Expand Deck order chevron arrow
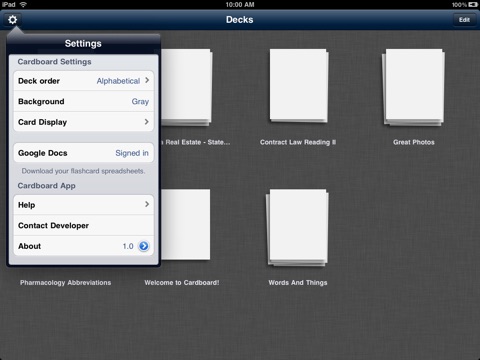Viewport: 480px width, 360px height. [147, 80]
